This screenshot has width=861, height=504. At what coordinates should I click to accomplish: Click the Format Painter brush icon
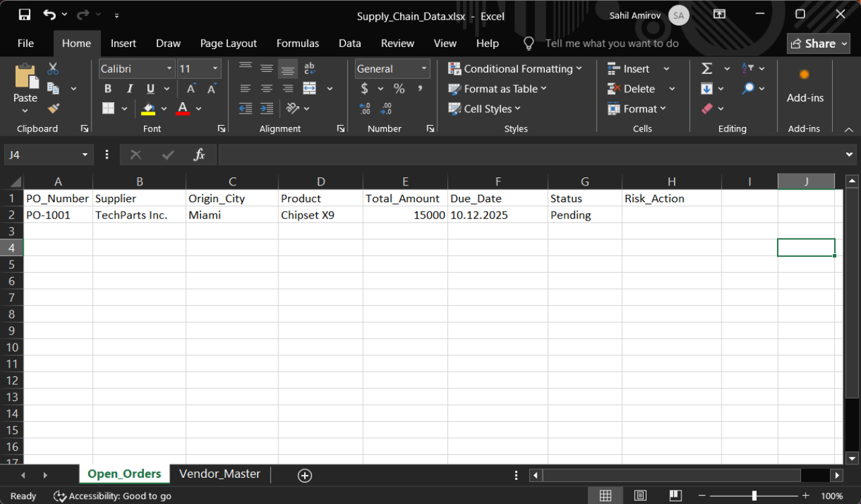(54, 108)
